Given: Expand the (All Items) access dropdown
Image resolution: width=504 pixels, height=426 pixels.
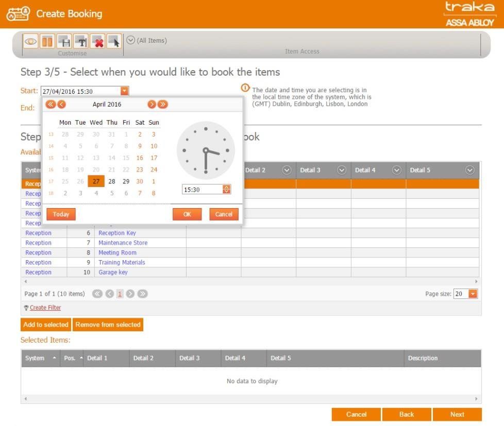Looking at the screenshot, I should coord(131,40).
